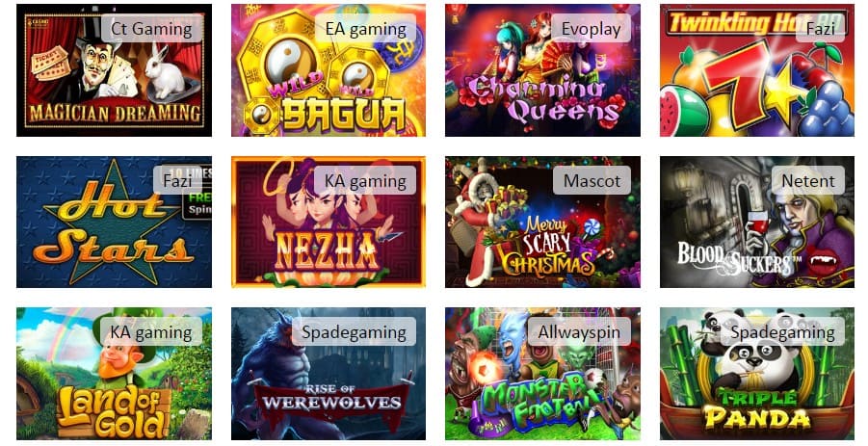The width and height of the screenshot is (868, 446).
Task: Open the Magician Dreaming game thumbnail
Action: click(x=114, y=70)
